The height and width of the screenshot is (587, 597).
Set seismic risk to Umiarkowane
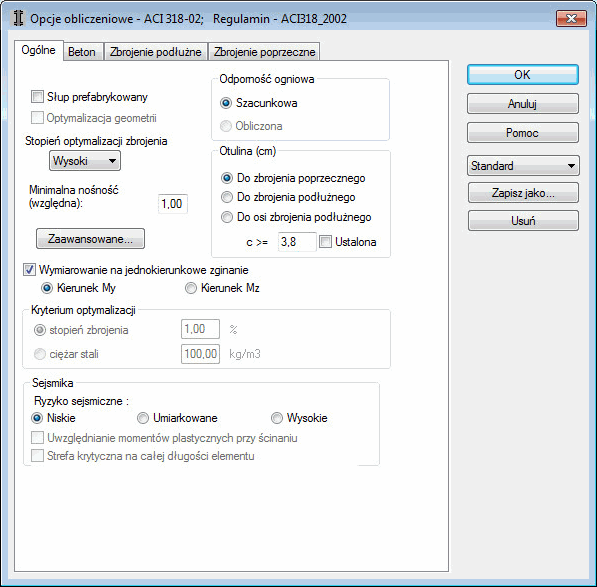coord(143,418)
